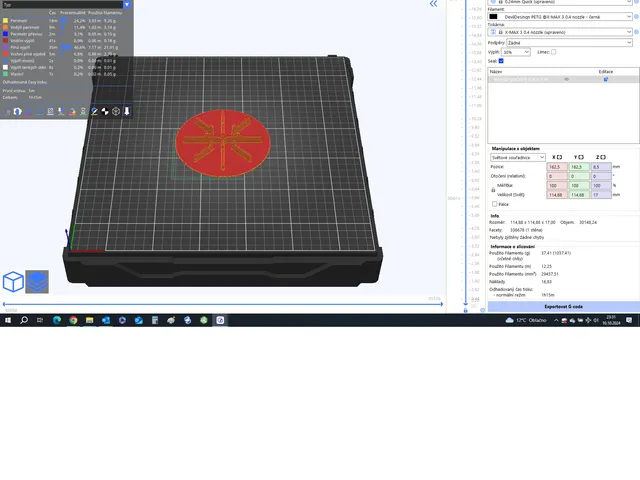Open Světové souřadnice coordinate dropdown
Image resolution: width=640 pixels, height=480 pixels.
(x=518, y=157)
